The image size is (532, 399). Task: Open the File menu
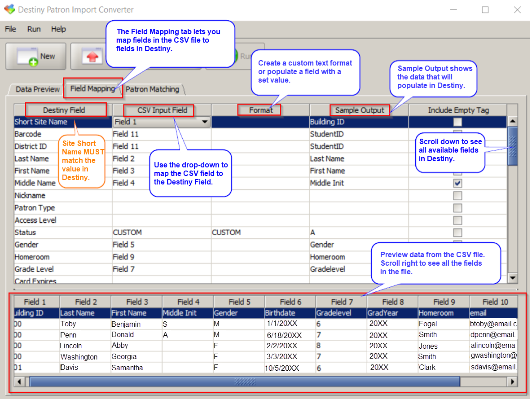pyautogui.click(x=10, y=29)
